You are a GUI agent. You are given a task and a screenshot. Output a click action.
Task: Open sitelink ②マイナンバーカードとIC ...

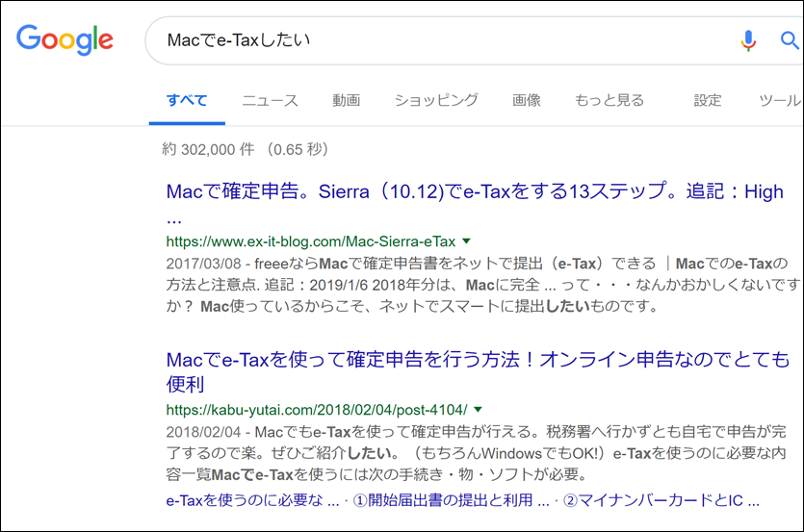tap(661, 499)
